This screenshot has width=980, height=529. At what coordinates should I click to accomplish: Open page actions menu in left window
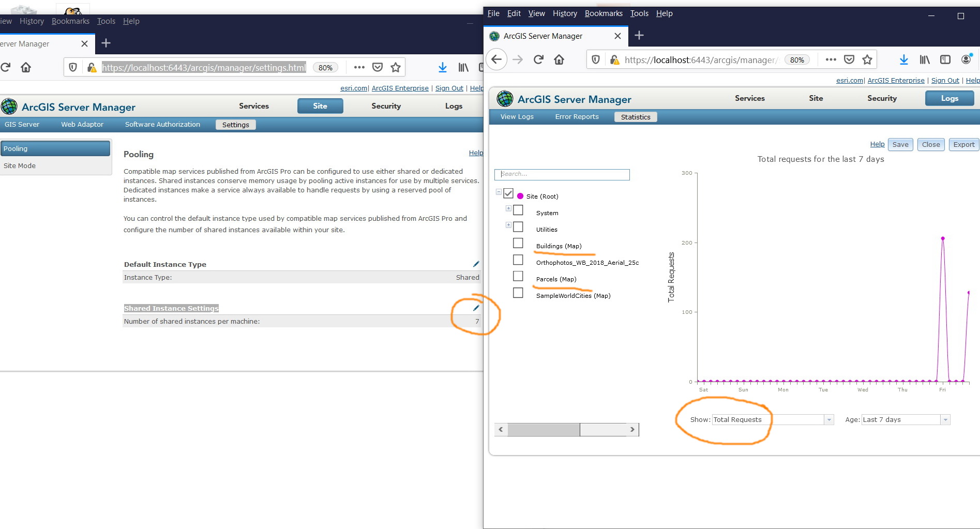359,67
